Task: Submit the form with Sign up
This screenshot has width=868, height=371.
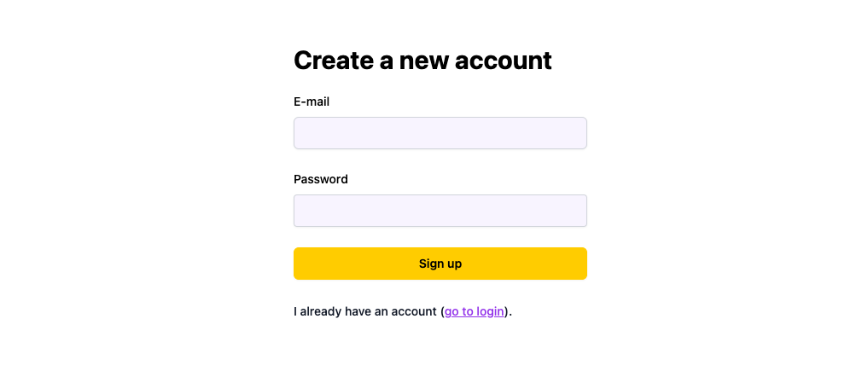Action: (x=440, y=264)
